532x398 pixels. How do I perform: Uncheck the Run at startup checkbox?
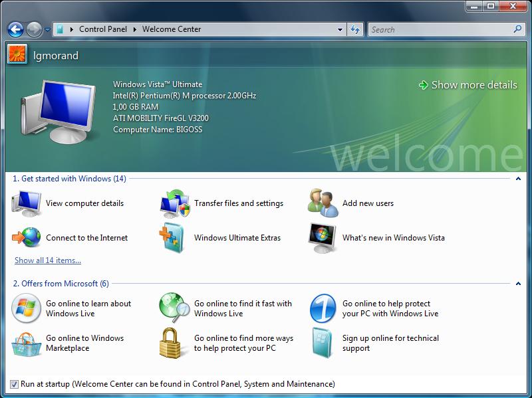(x=15, y=384)
